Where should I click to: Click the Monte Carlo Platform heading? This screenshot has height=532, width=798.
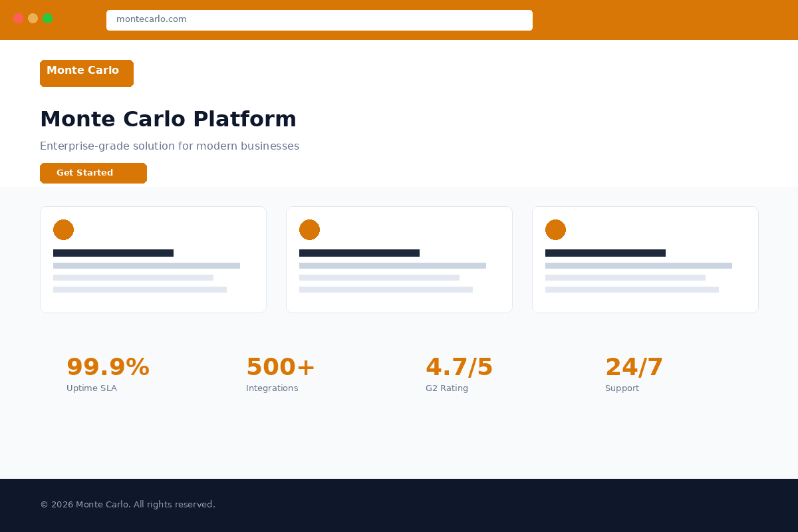point(168,119)
